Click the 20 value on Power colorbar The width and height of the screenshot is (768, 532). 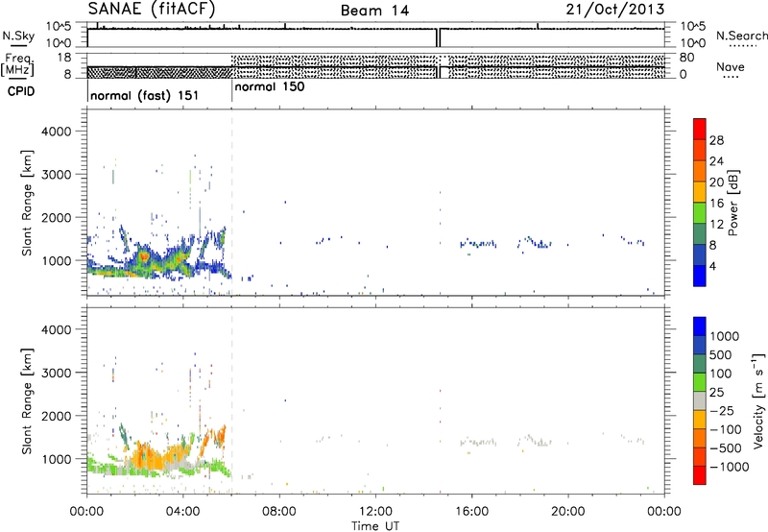[716, 182]
